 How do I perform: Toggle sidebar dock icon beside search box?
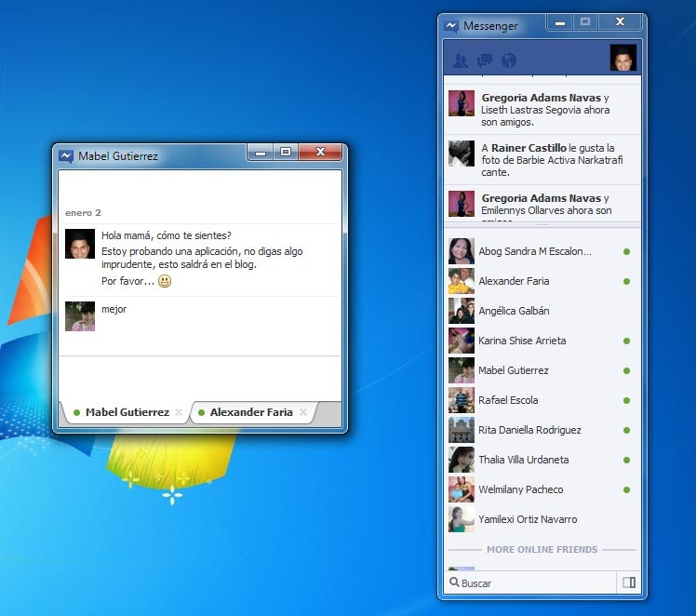click(x=628, y=583)
